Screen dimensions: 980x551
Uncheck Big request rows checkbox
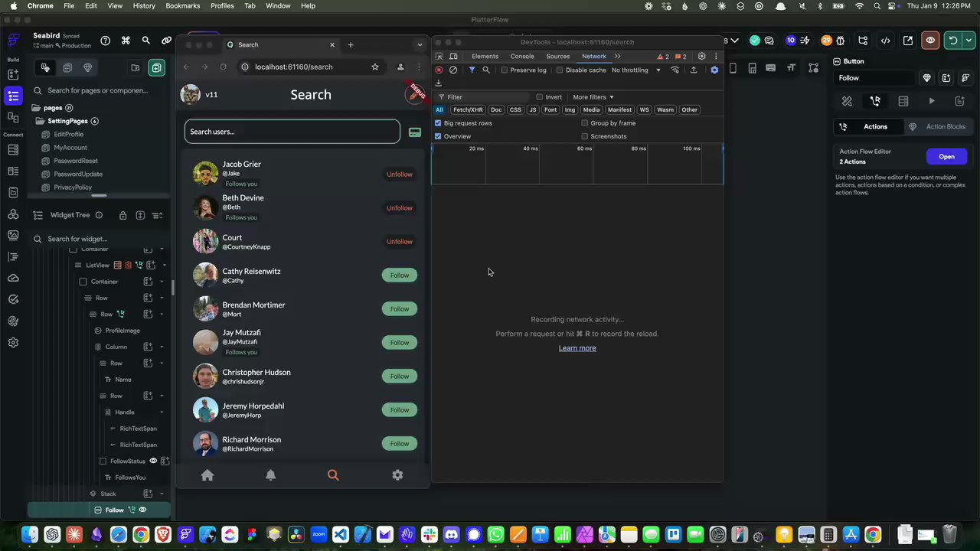click(x=438, y=123)
